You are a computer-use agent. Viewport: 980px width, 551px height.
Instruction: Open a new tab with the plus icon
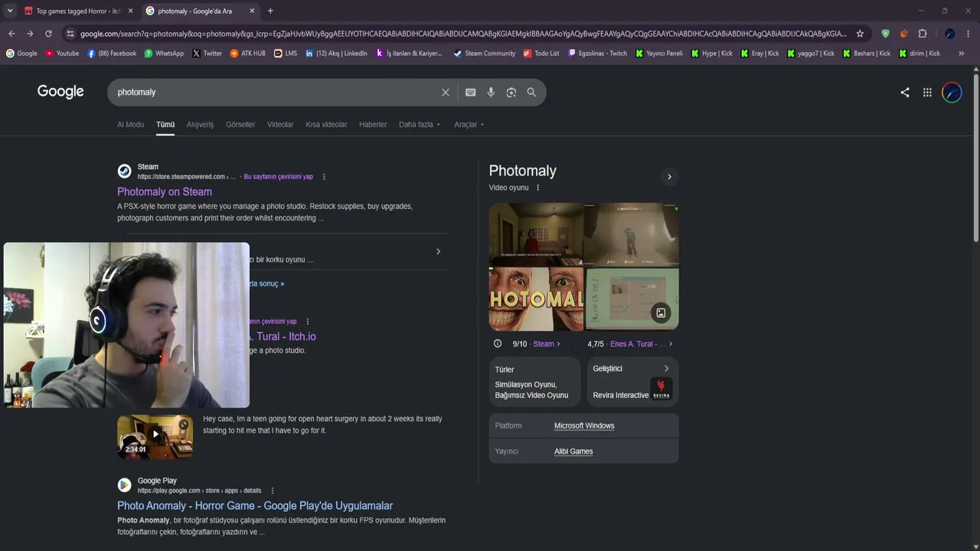tap(270, 11)
